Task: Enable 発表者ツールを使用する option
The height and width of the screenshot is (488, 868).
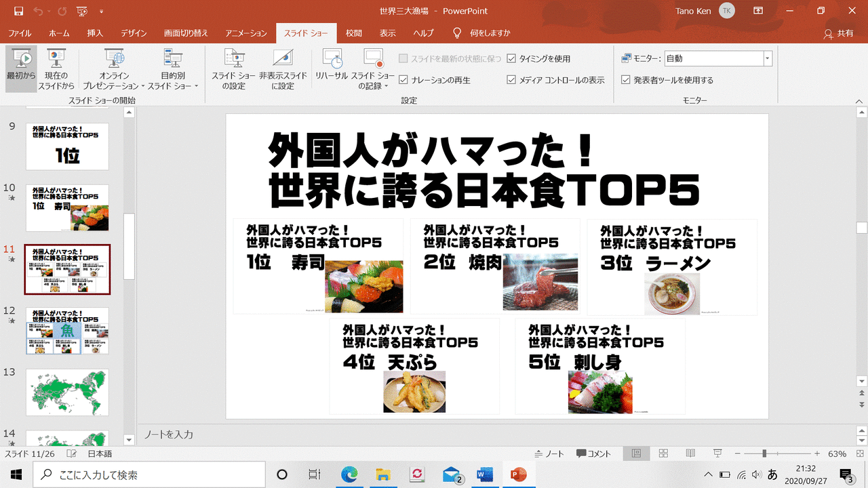Action: [627, 79]
